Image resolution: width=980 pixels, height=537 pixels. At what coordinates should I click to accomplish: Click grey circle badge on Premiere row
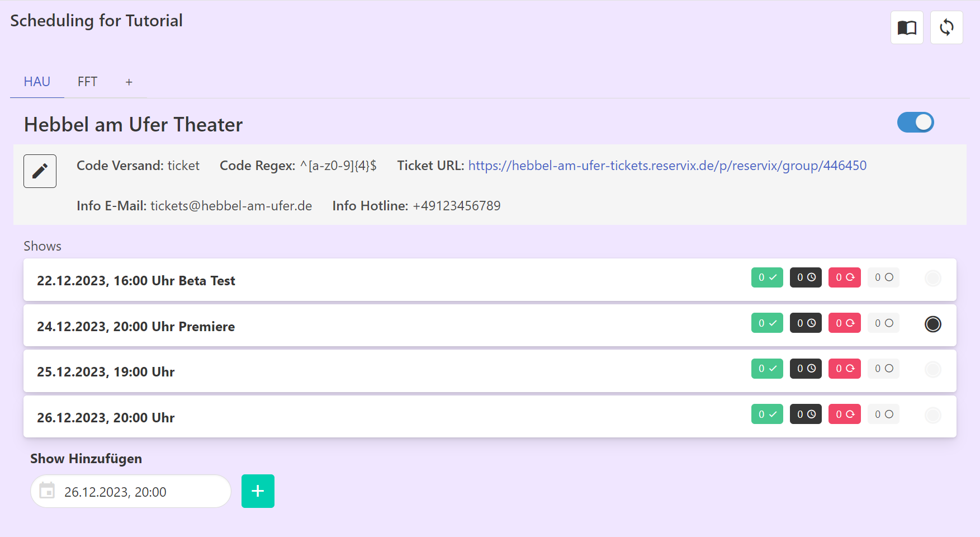click(x=883, y=323)
